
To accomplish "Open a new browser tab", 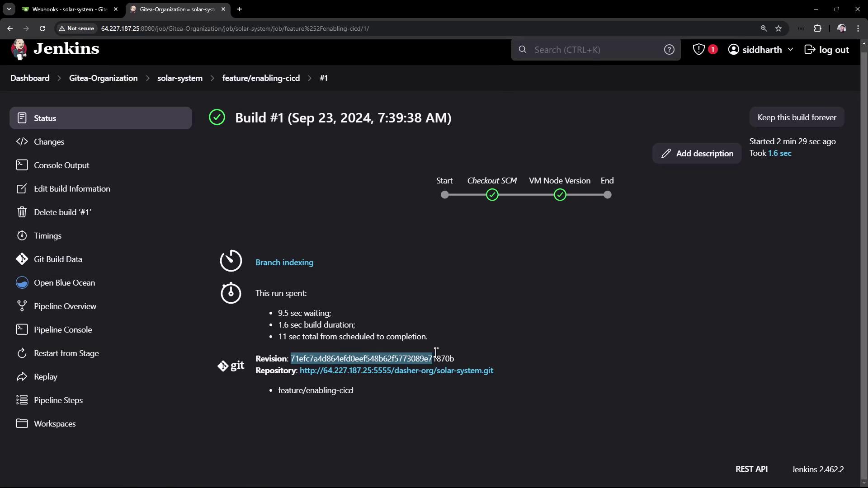I will 240,9.
